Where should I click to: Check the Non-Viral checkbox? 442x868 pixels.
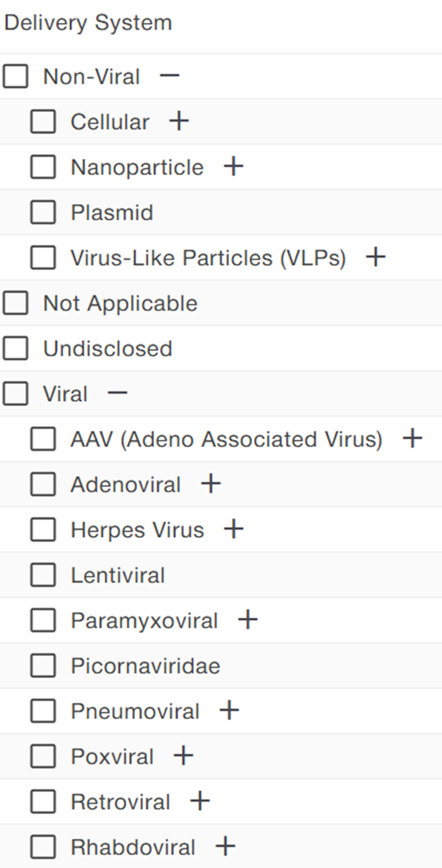[15, 77]
